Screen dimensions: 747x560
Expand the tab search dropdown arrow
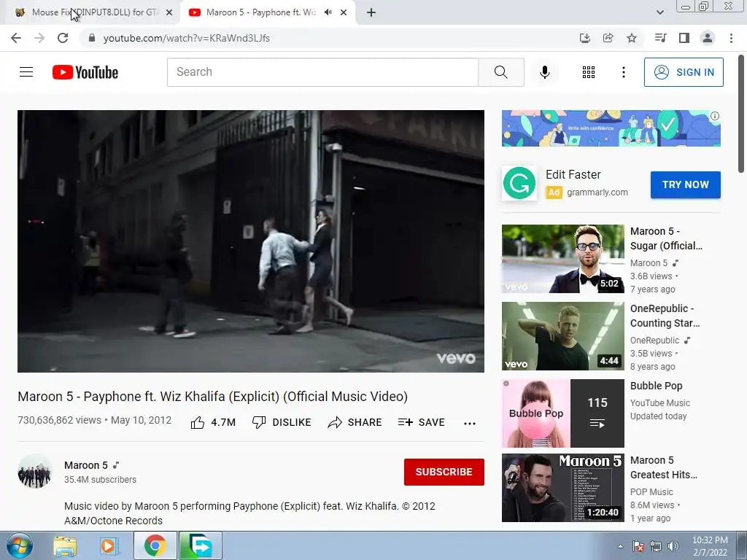pyautogui.click(x=659, y=12)
